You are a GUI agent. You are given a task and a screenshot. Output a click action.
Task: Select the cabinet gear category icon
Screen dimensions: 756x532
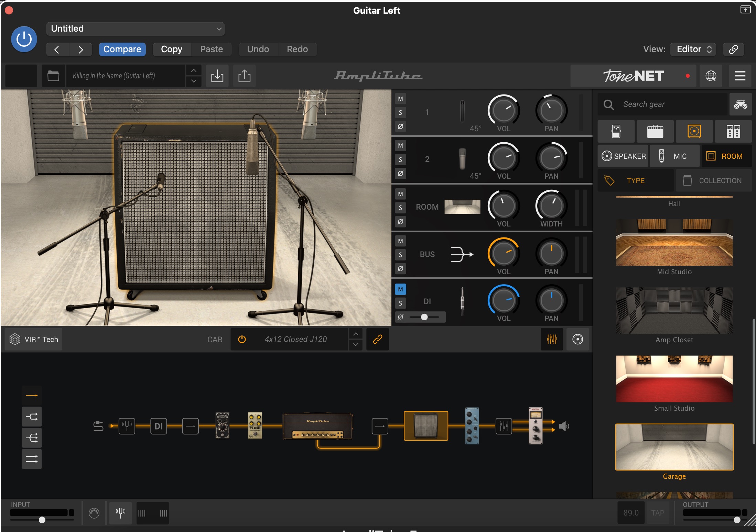(x=694, y=131)
